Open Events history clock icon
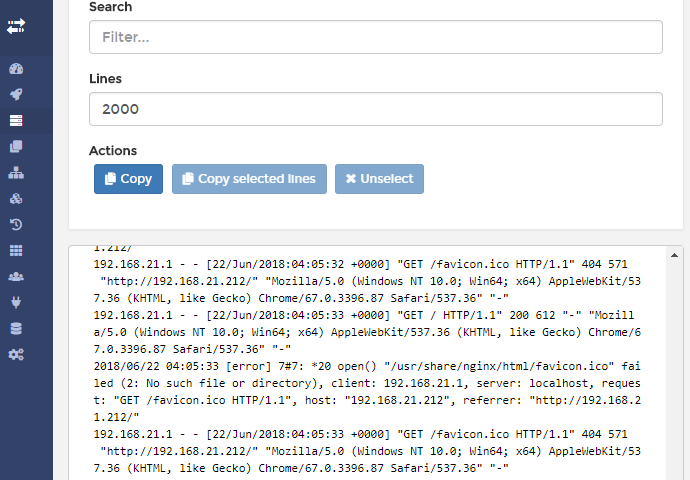690x480 pixels. click(16, 224)
